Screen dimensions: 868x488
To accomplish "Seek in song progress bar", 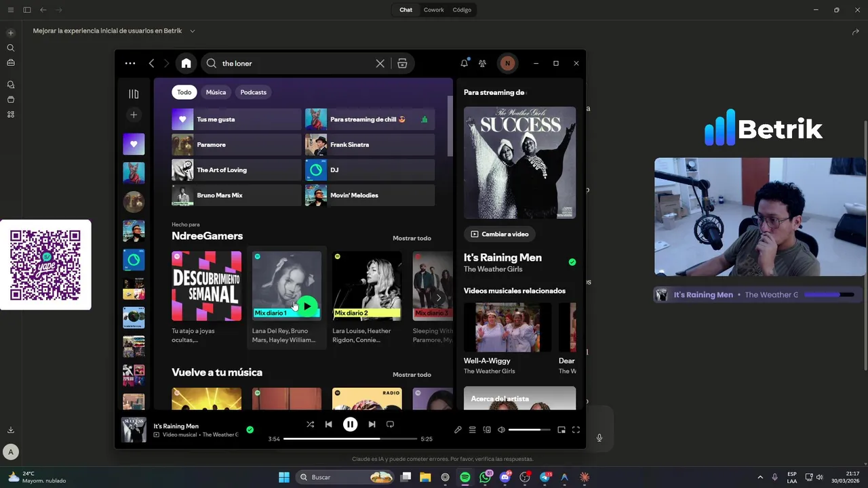I will click(350, 439).
